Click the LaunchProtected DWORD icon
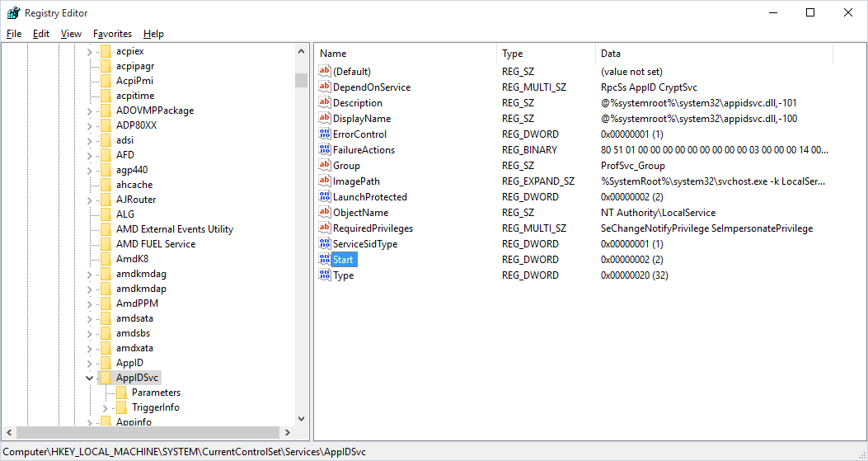Image resolution: width=868 pixels, height=461 pixels. [x=325, y=196]
